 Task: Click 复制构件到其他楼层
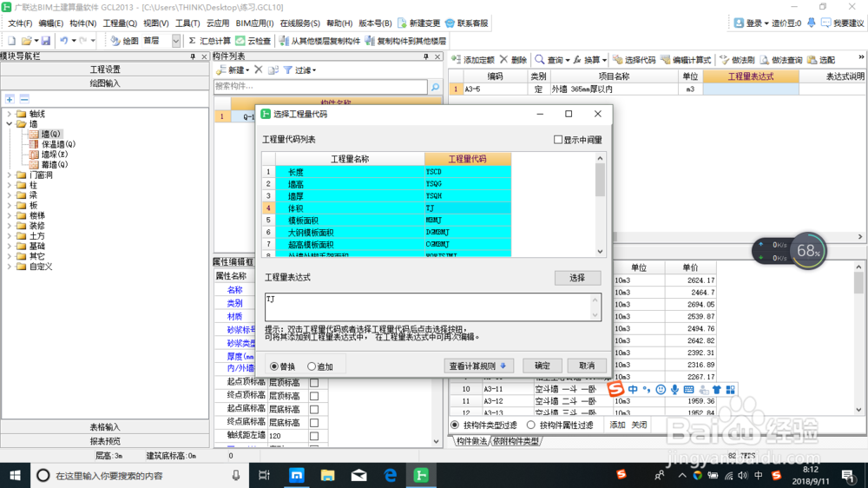405,41
